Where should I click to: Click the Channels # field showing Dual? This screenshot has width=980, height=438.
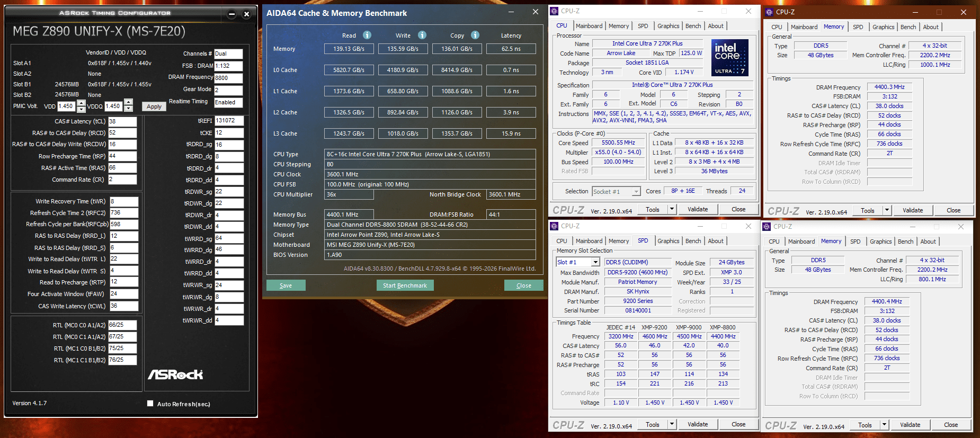pyautogui.click(x=228, y=53)
